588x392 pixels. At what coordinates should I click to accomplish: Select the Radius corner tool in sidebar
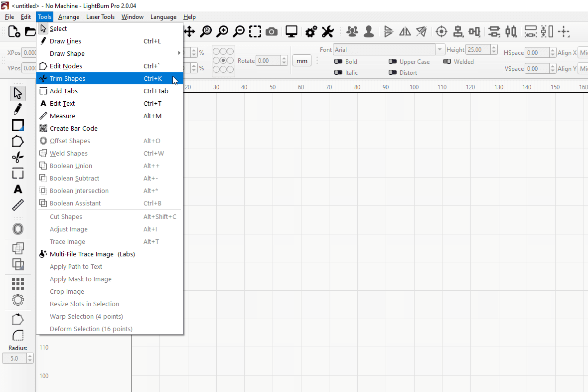(17, 335)
